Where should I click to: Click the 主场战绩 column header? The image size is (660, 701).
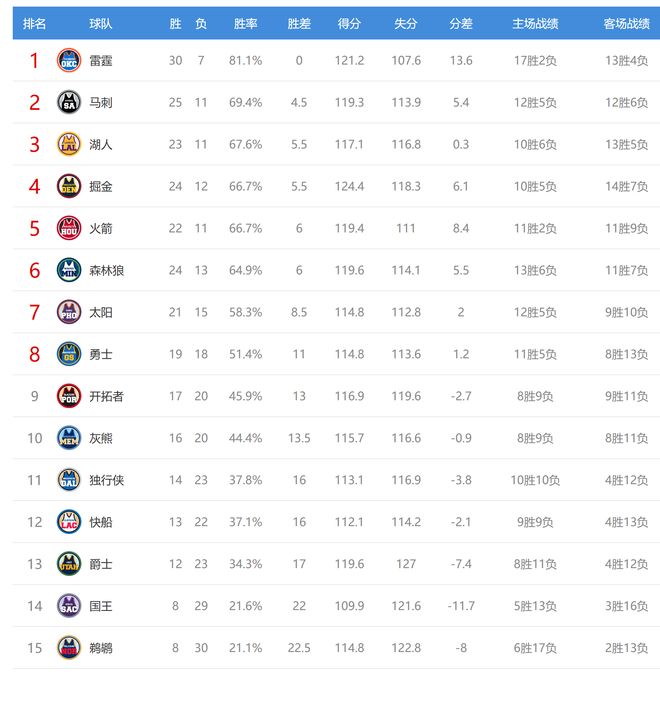535,23
